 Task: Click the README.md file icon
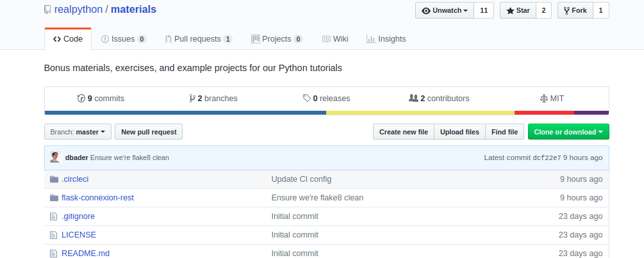point(53,254)
